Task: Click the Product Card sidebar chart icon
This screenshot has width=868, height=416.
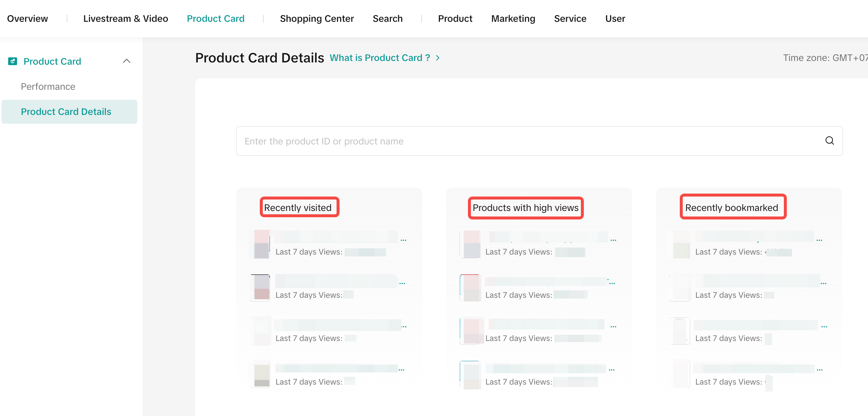Action: [13, 61]
